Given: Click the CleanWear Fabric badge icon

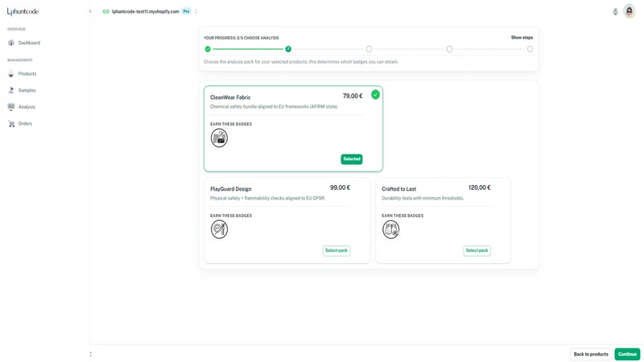Looking at the screenshot, I should (219, 138).
